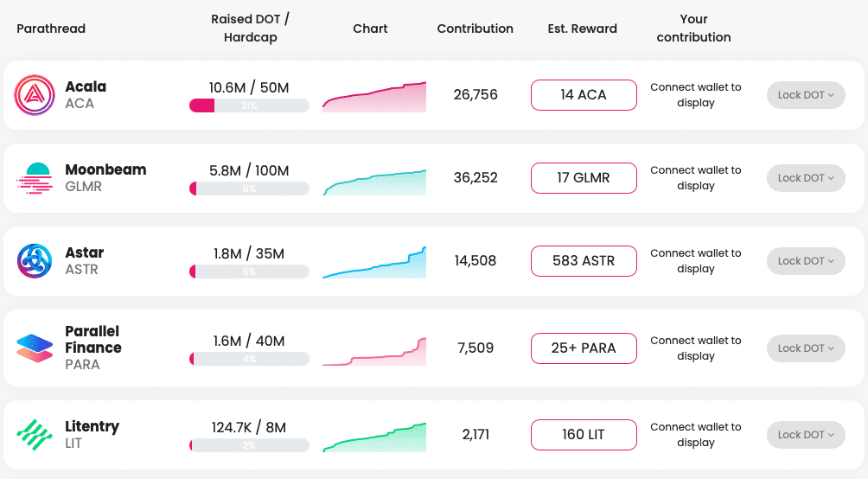The width and height of the screenshot is (868, 479).
Task: Open the Lock DOT dropdown for Litentry
Action: pyautogui.click(x=805, y=435)
